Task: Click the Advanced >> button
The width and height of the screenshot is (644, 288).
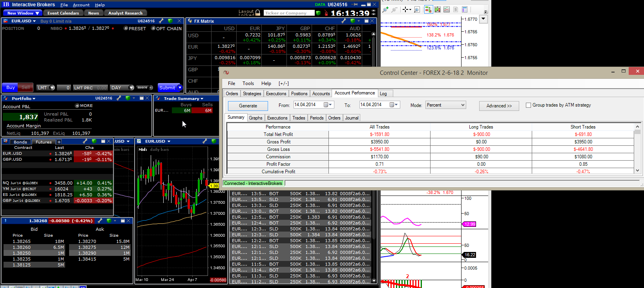Action: click(x=499, y=106)
